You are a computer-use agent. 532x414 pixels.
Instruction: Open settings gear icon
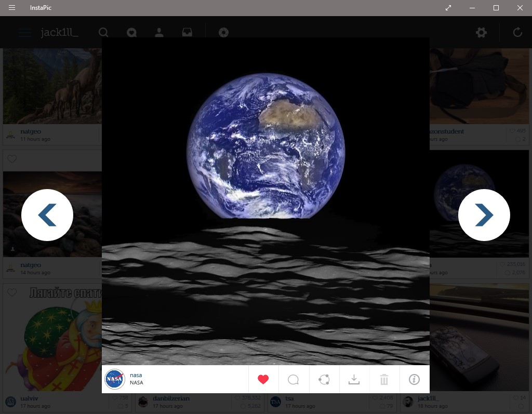481,33
